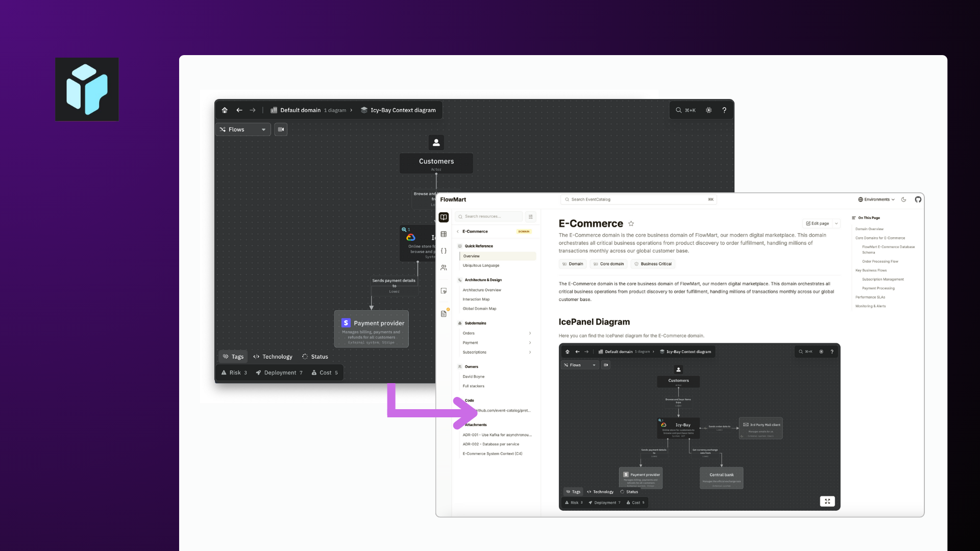The height and width of the screenshot is (551, 980).
Task: Open IcePanel settings gear icon
Action: coord(708,110)
